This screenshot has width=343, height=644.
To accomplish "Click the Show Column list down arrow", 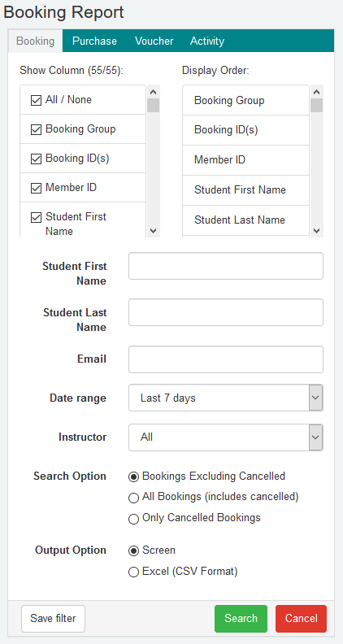I will coord(154,231).
